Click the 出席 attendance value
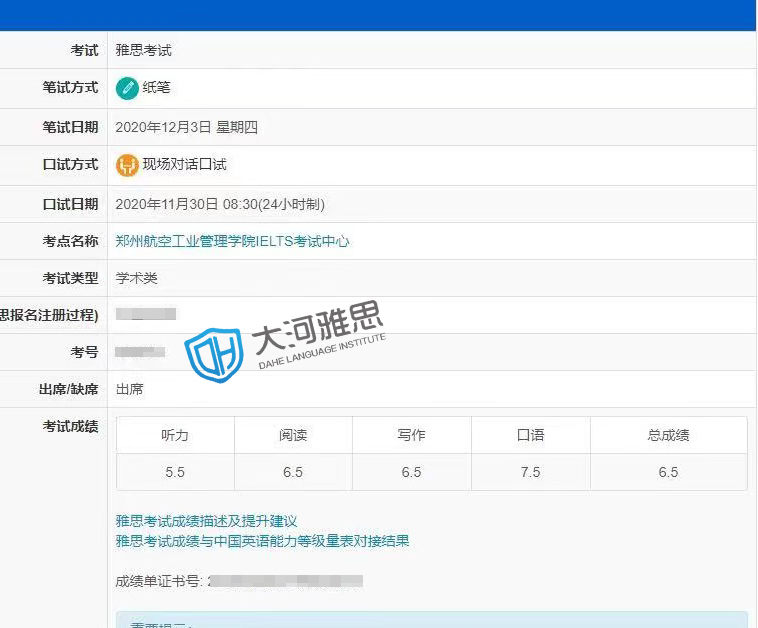The width and height of the screenshot is (758, 628). point(130,389)
